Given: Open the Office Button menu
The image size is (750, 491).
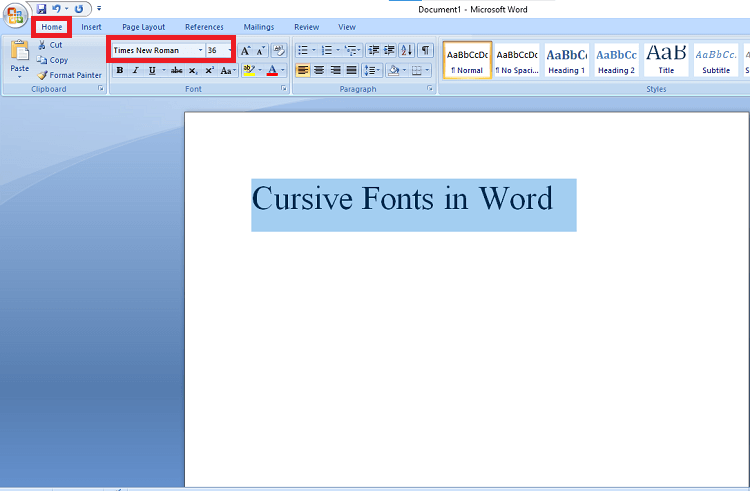Looking at the screenshot, I should pos(15,15).
